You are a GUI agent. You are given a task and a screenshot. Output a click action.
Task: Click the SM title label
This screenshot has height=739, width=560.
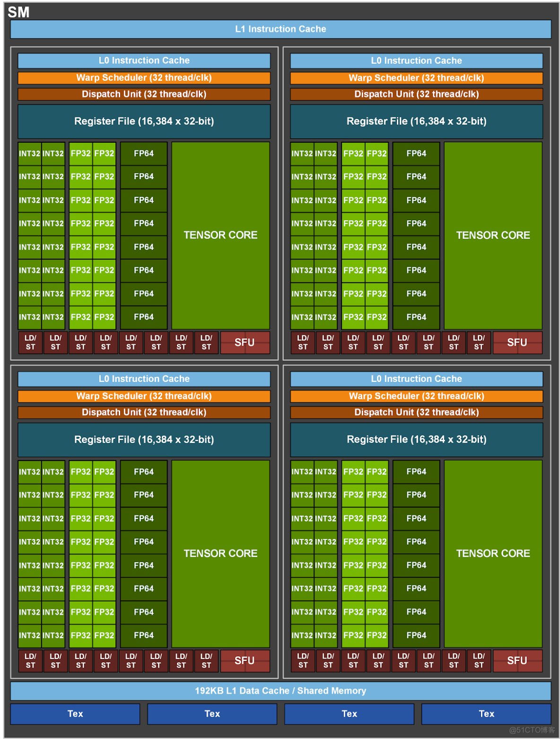18,12
